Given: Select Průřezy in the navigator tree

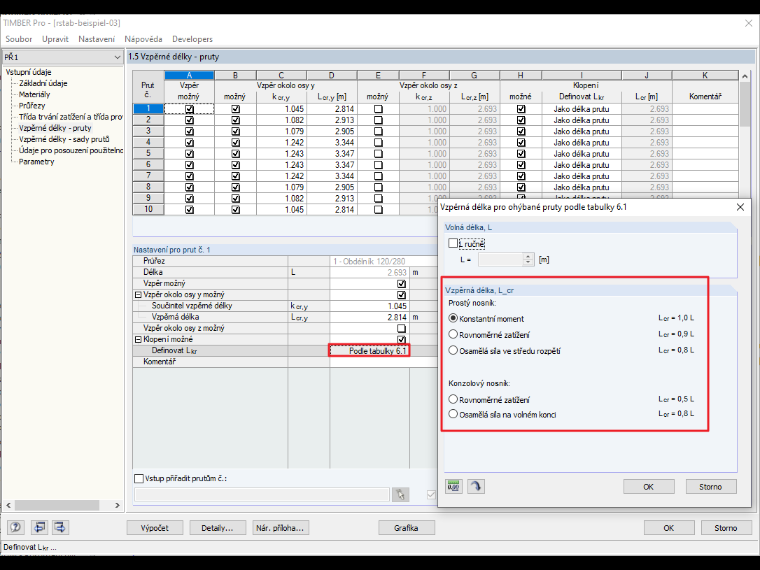Looking at the screenshot, I should tap(32, 106).
